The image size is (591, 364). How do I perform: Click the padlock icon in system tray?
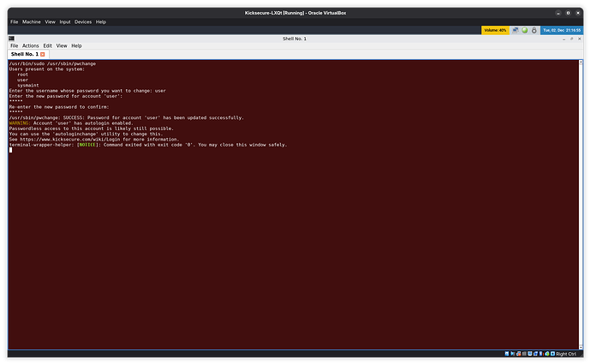pyautogui.click(x=535, y=30)
